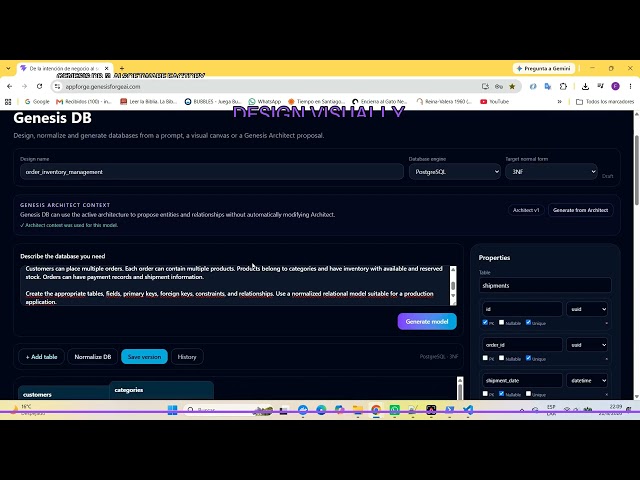This screenshot has width=640, height=480.
Task: Toggle Nullable checkbox for id column
Action: pyautogui.click(x=502, y=322)
